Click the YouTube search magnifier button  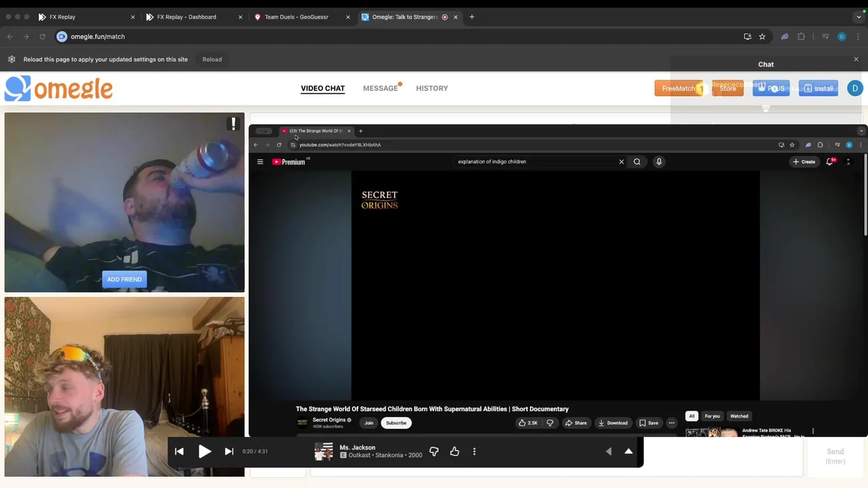tap(637, 162)
